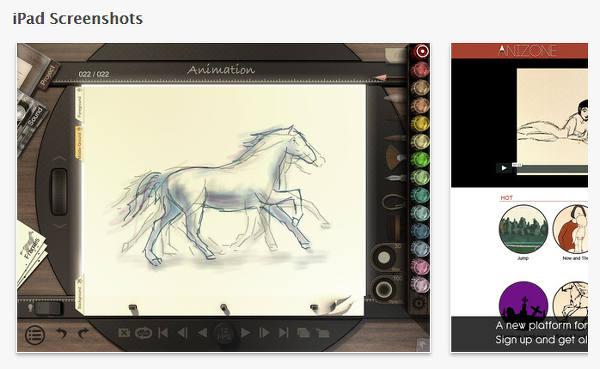Pick the teal paint pot
600x369 pixels.
420,195
